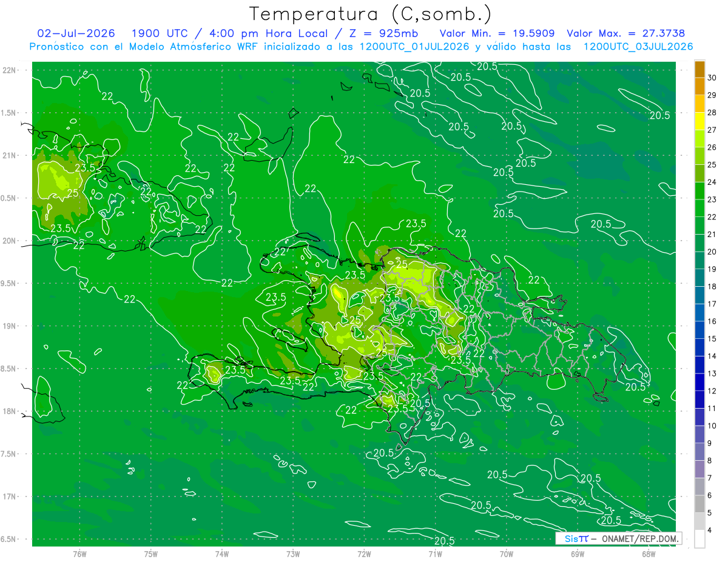The width and height of the screenshot is (728, 562).
Task: Click the legend scale value '10'
Action: click(712, 426)
